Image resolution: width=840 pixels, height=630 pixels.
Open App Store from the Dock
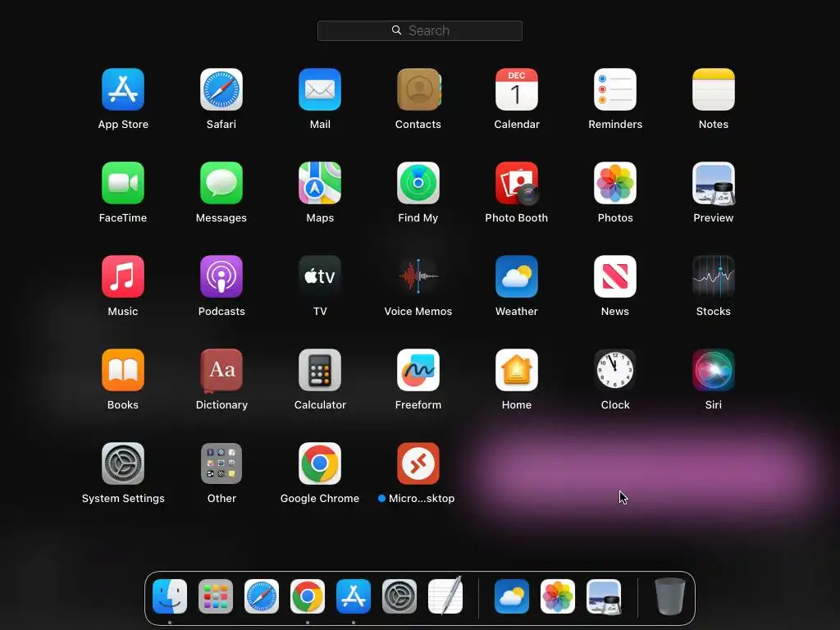tap(354, 596)
